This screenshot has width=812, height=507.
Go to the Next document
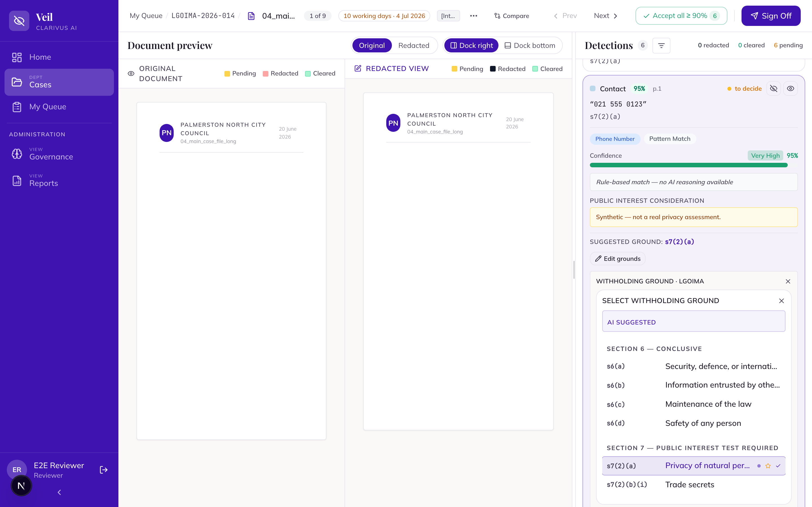point(606,16)
